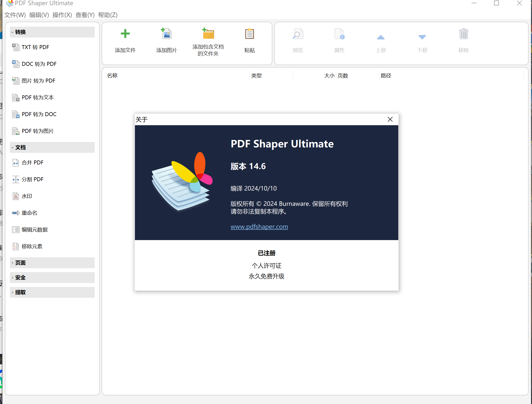Click the Properties document icon

coord(339,34)
